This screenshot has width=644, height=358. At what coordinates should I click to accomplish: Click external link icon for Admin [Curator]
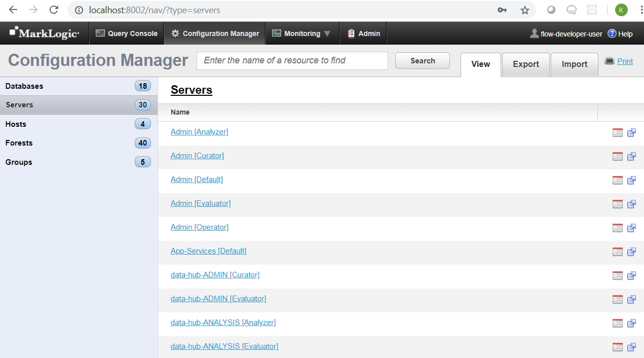(631, 157)
